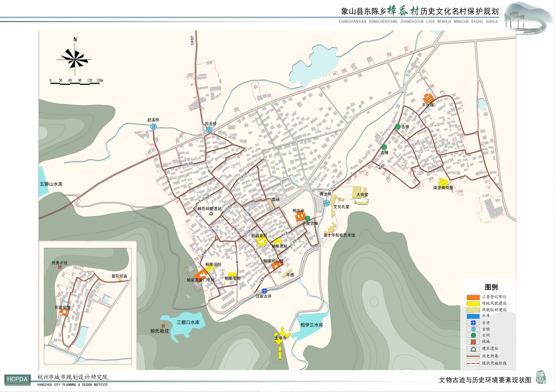Click the 谢才华剪纸艺术馆 label
This screenshot has width=555, height=392.
coord(339,235)
